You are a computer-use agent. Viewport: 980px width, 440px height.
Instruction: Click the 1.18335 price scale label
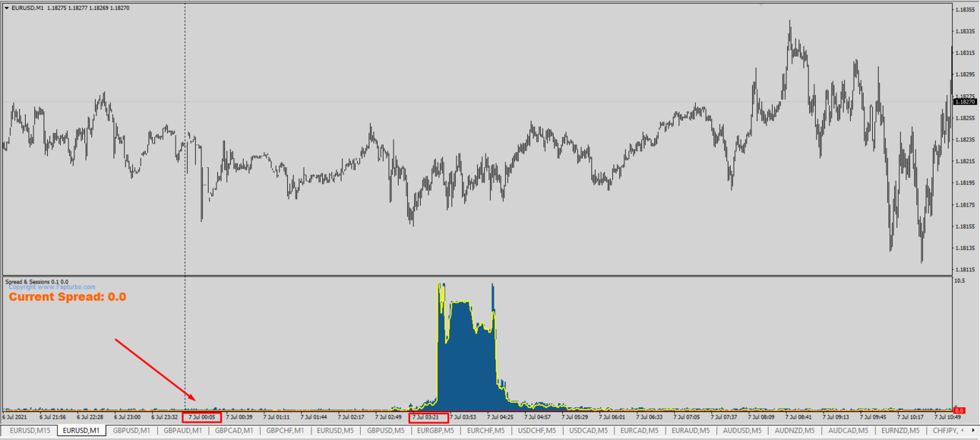965,31
